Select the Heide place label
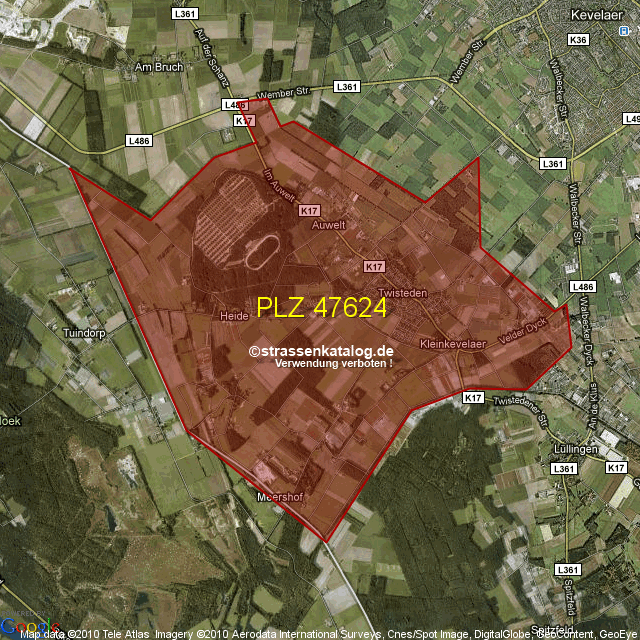 point(233,315)
